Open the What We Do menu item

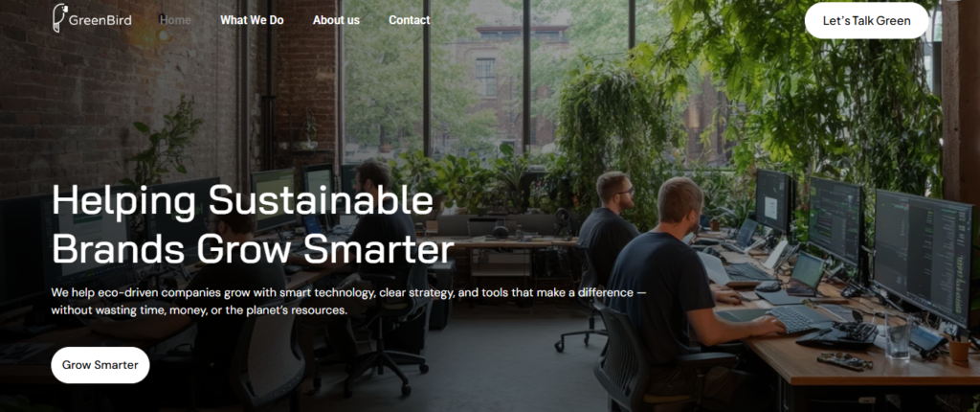252,20
